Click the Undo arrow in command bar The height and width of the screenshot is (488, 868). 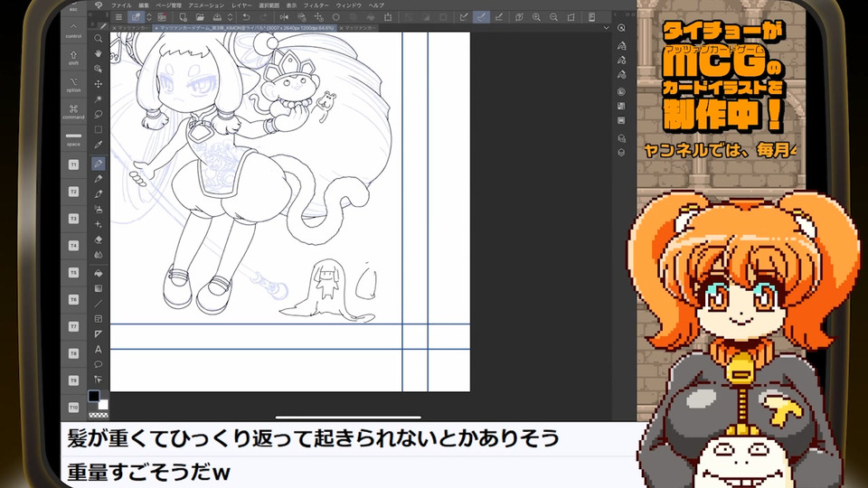point(246,17)
